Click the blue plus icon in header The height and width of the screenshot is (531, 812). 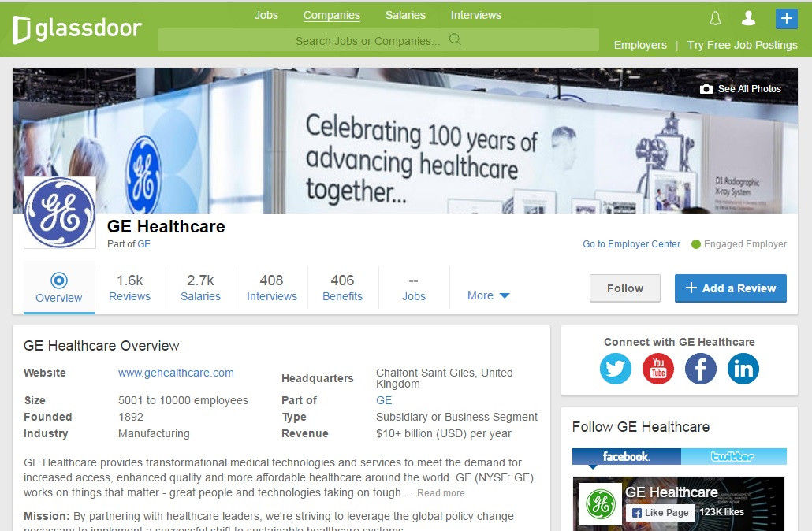[786, 19]
